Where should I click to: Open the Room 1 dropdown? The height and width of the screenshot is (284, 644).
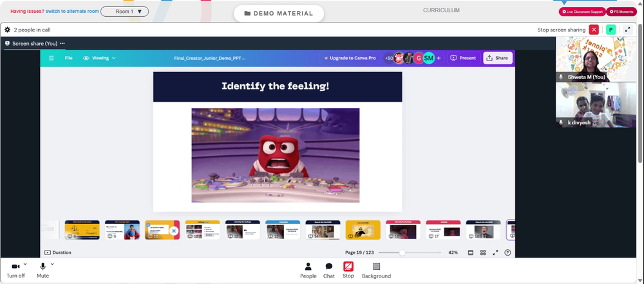(124, 12)
